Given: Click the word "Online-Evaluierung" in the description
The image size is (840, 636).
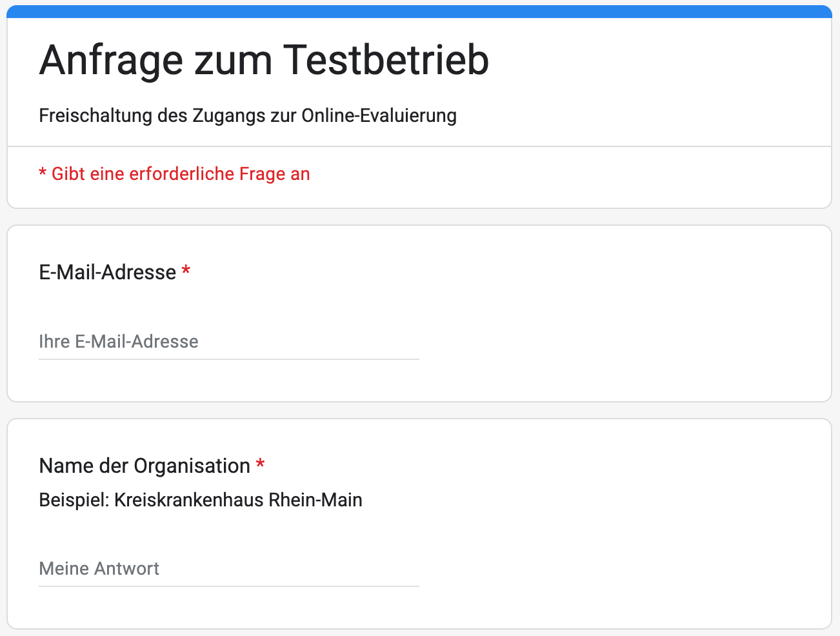Looking at the screenshot, I should [x=379, y=116].
